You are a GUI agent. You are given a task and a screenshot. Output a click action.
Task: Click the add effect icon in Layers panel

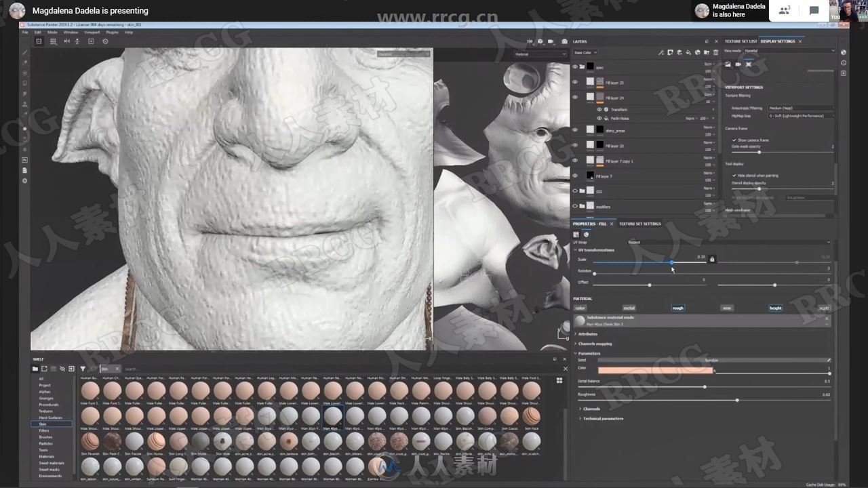[661, 54]
